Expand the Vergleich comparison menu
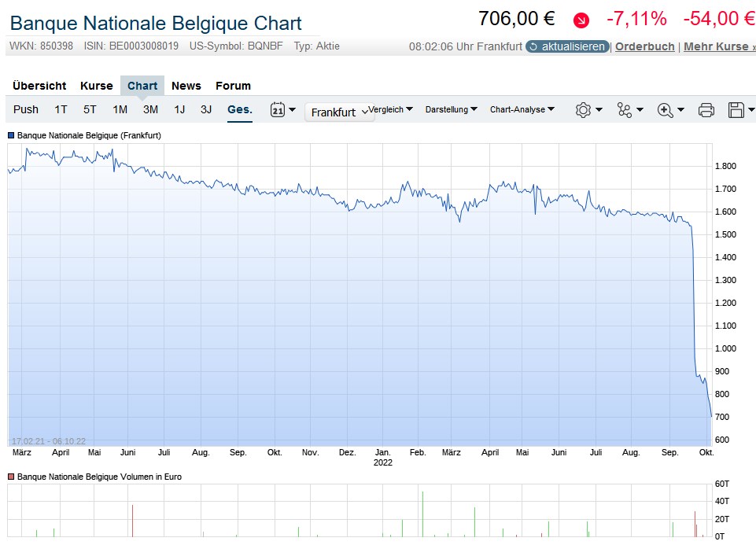Viewport: 756px width, 545px height. click(391, 109)
